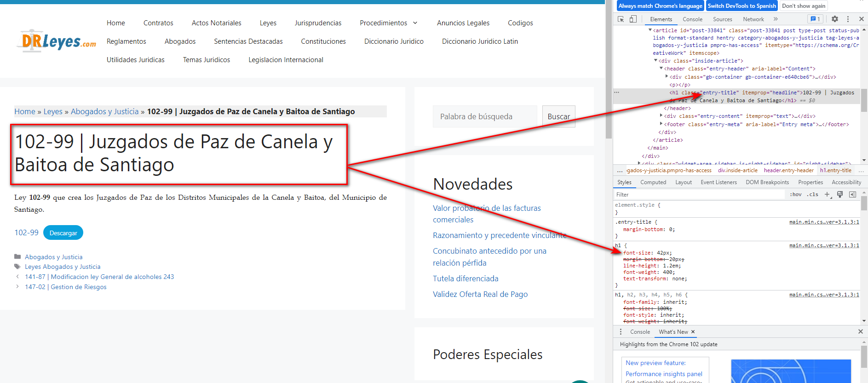
Task: Switch to the Console tab in DevTools top bar
Action: coord(692,19)
